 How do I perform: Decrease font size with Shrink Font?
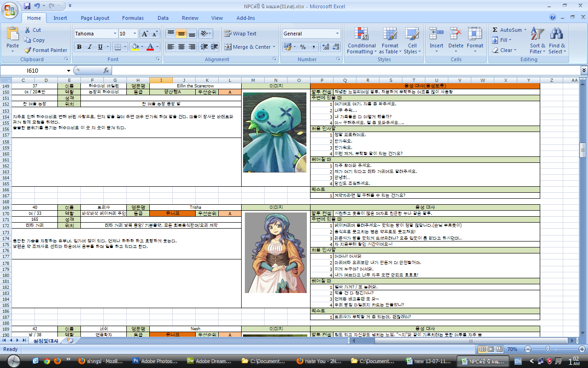[154, 34]
